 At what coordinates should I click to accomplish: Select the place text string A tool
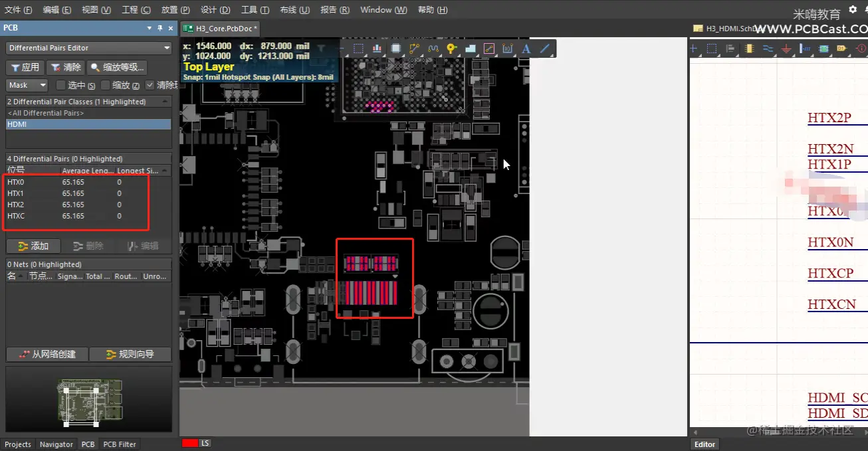(526, 48)
